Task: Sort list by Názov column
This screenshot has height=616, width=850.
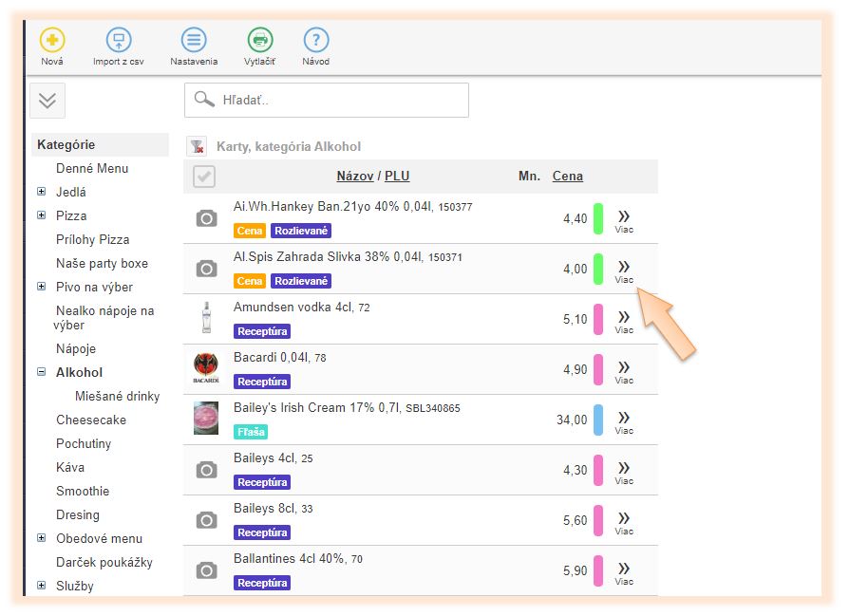Action: (354, 176)
